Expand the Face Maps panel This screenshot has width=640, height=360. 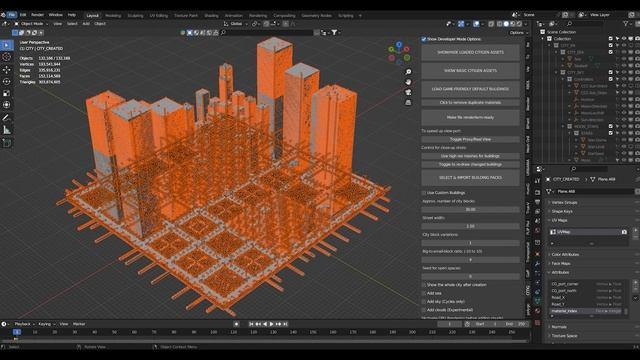[561, 264]
